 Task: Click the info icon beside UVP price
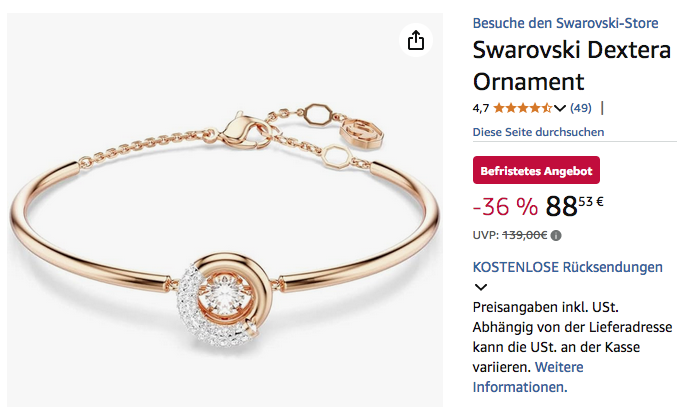point(556,236)
